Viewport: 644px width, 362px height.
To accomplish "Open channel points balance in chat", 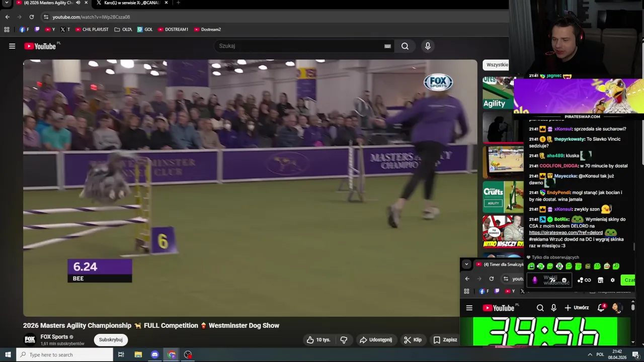I will click(584, 280).
